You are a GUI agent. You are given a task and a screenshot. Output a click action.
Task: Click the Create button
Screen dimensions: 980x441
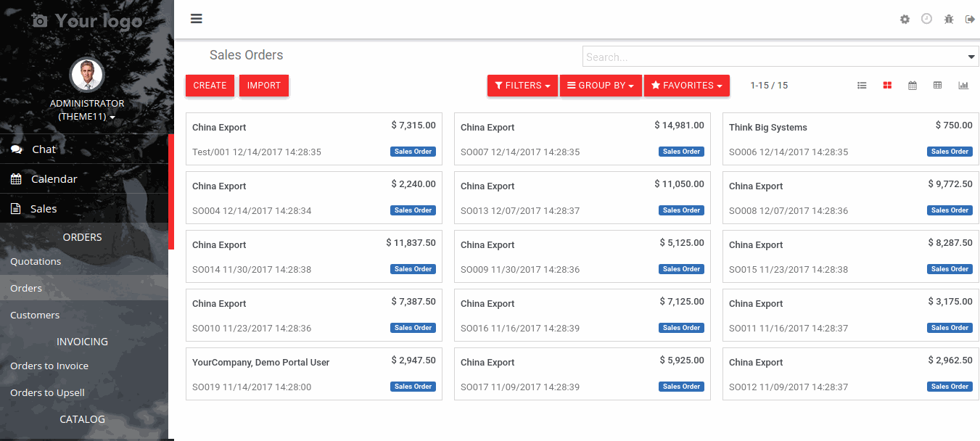[x=210, y=86]
